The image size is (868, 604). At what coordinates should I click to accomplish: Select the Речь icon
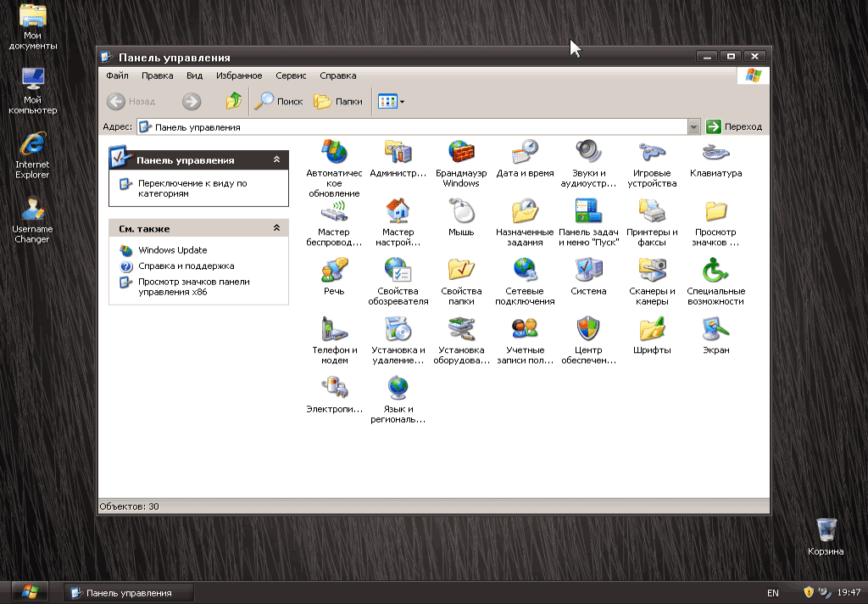[x=334, y=270]
